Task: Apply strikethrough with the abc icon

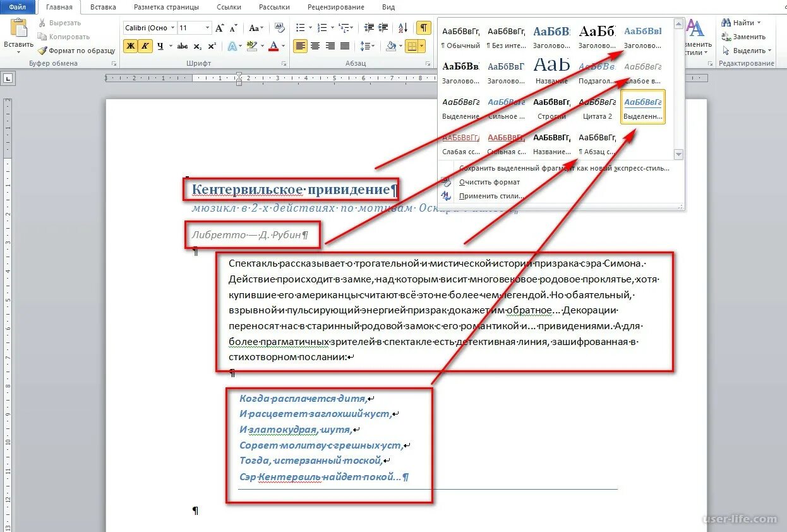Action: point(183,46)
